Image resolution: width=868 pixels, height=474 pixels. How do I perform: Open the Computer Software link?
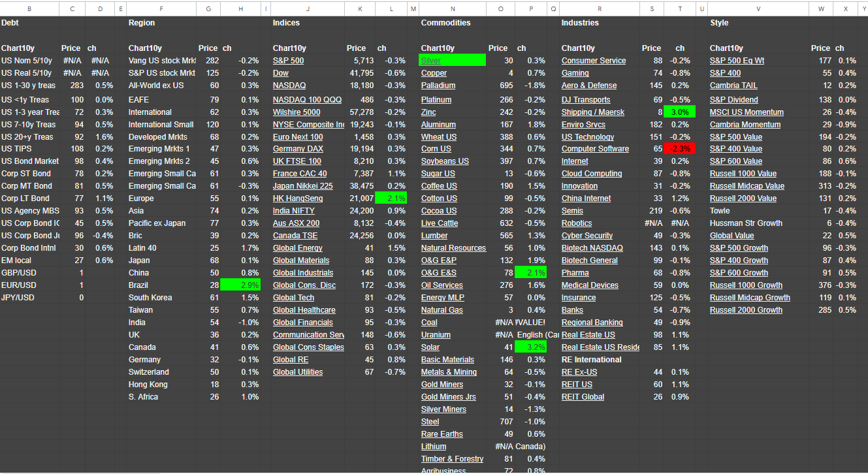(595, 149)
